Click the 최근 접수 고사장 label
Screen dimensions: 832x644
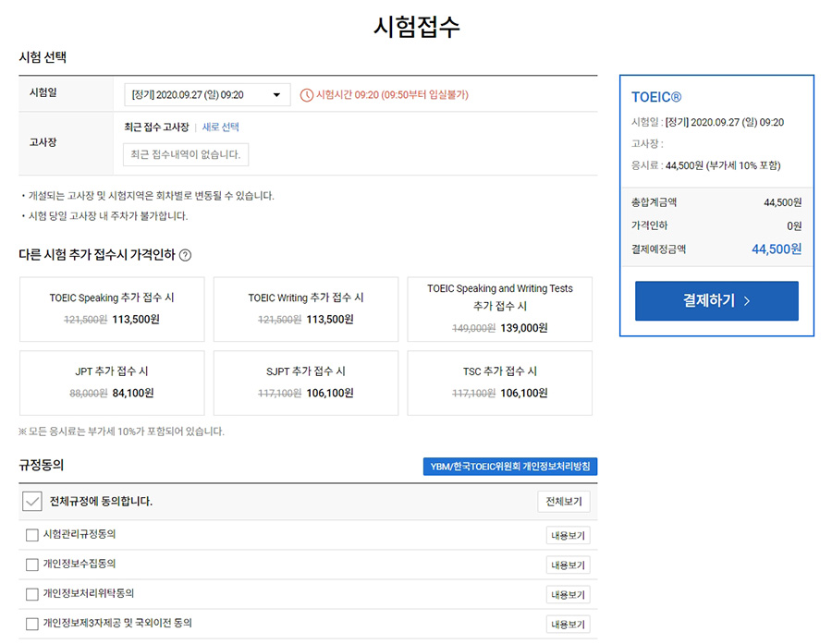pos(156,128)
